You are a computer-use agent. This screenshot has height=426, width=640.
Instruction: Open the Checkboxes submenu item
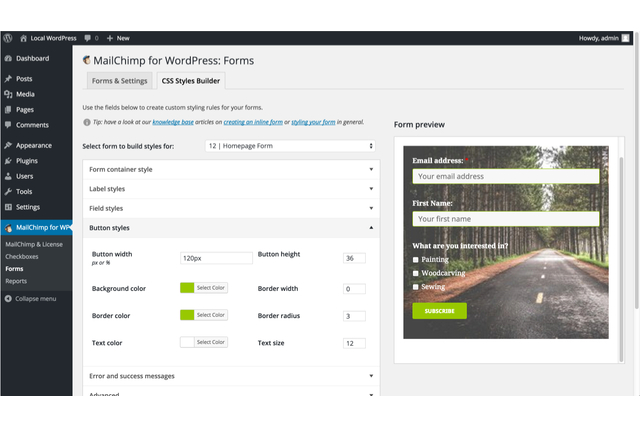22,257
